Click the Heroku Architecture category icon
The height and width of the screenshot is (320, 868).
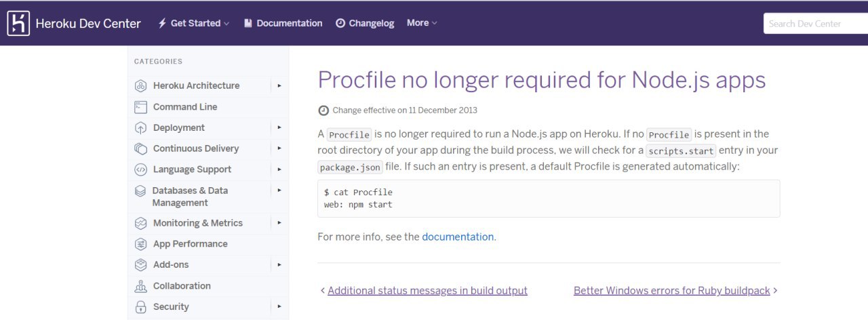pos(140,86)
